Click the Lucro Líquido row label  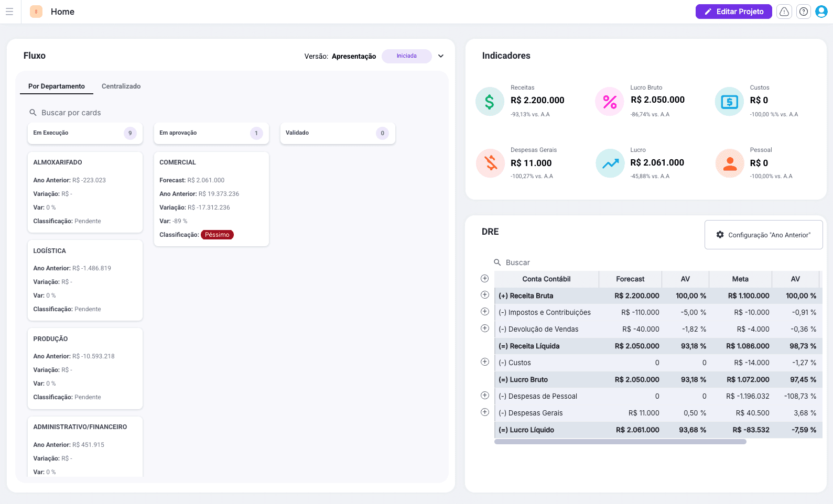(526, 430)
